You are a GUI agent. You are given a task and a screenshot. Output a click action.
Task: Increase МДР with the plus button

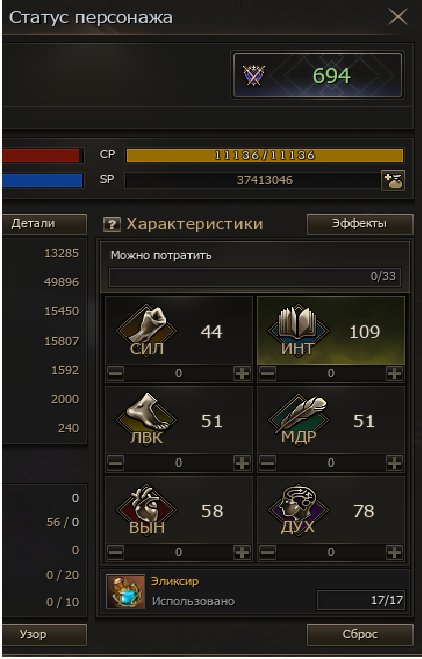click(x=394, y=463)
